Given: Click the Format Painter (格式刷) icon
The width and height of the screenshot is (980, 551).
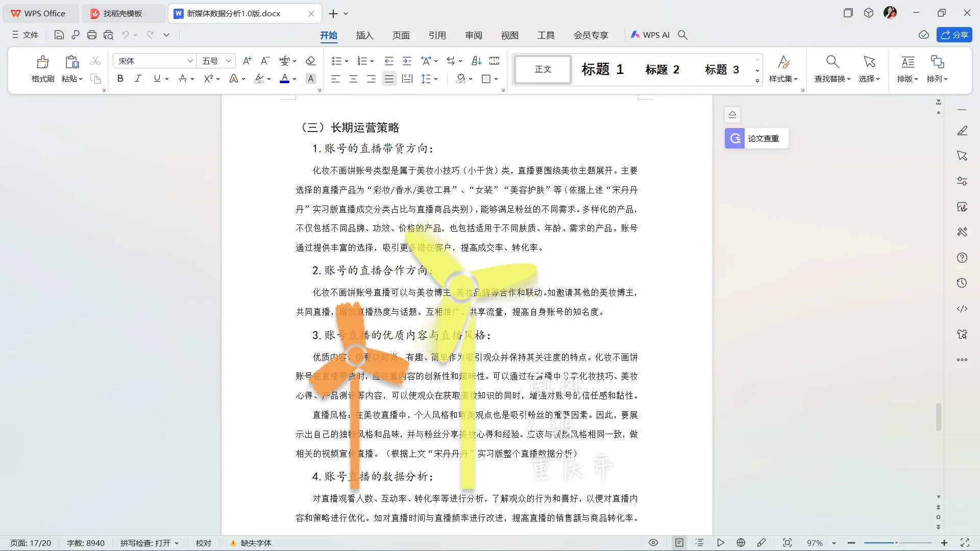Looking at the screenshot, I should pos(42,62).
